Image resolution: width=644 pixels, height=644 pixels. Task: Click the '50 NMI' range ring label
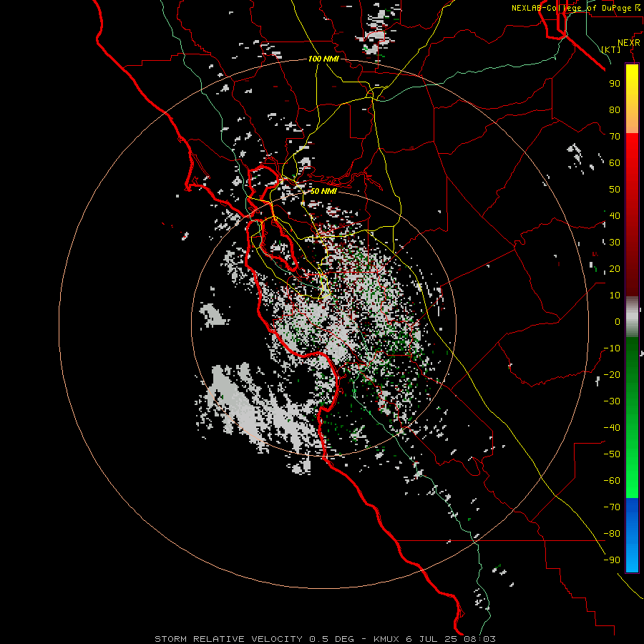tap(323, 191)
